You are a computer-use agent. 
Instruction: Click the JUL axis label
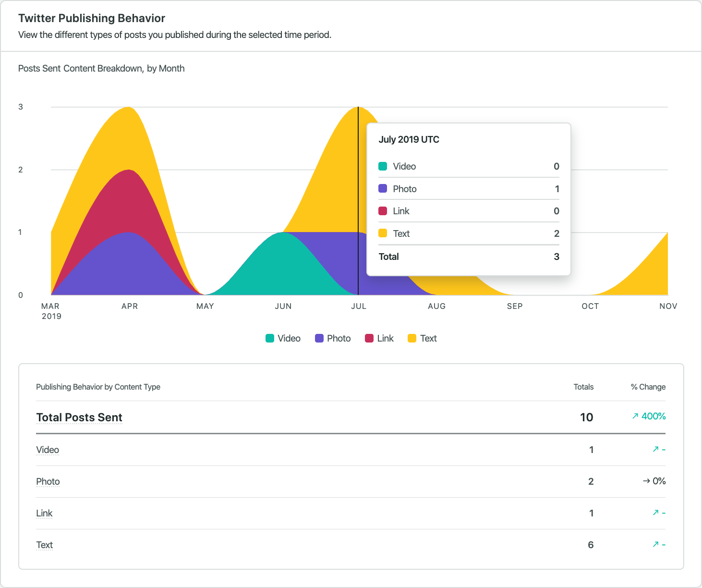[x=359, y=306]
